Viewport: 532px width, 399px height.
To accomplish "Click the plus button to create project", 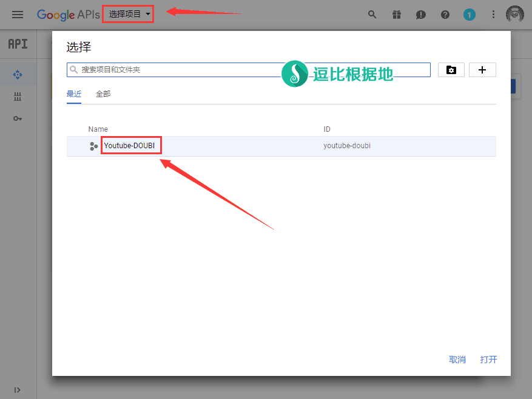I will coord(482,70).
